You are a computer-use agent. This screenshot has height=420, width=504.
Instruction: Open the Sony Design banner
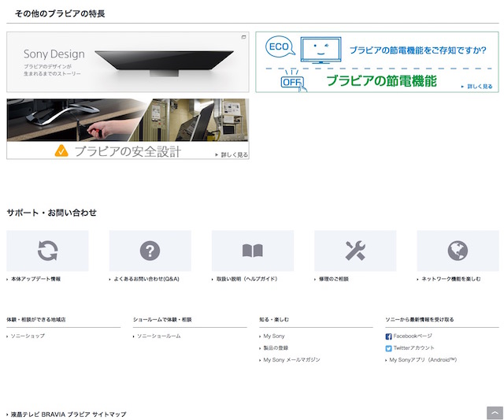[x=128, y=61]
